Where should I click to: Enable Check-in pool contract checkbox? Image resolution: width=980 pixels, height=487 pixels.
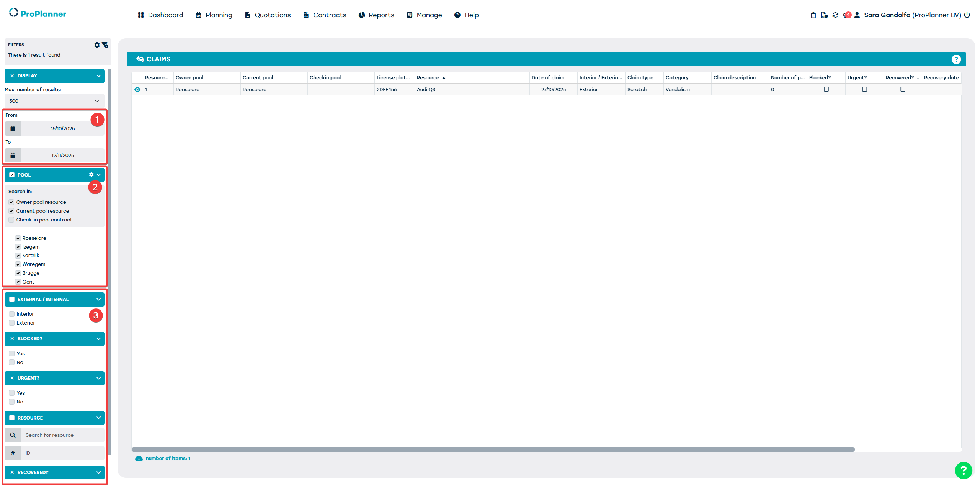point(11,220)
